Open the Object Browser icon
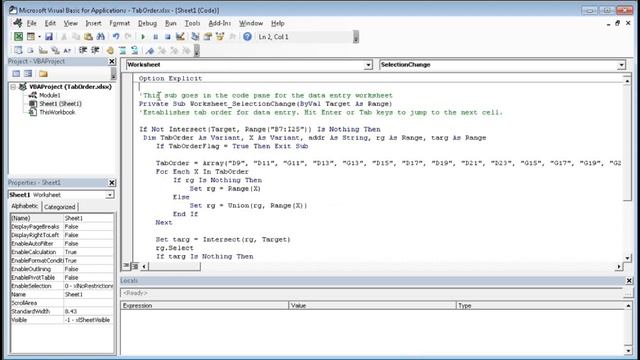The image size is (640, 360). 220,37
